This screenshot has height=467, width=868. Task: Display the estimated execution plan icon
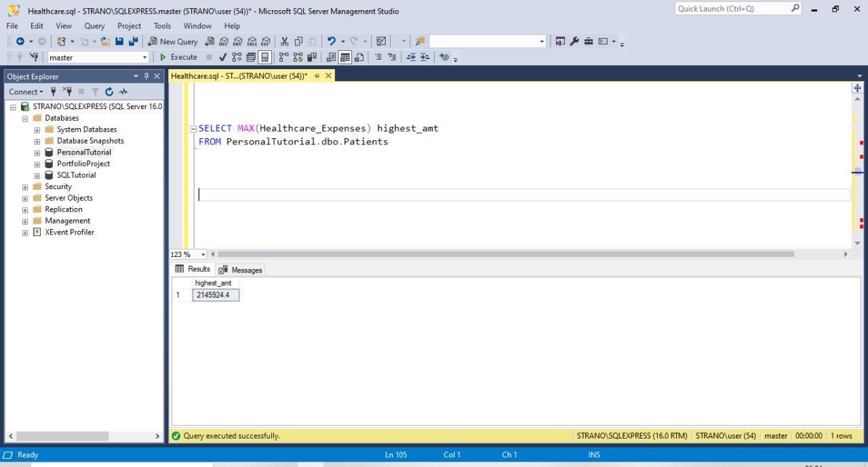pyautogui.click(x=237, y=57)
